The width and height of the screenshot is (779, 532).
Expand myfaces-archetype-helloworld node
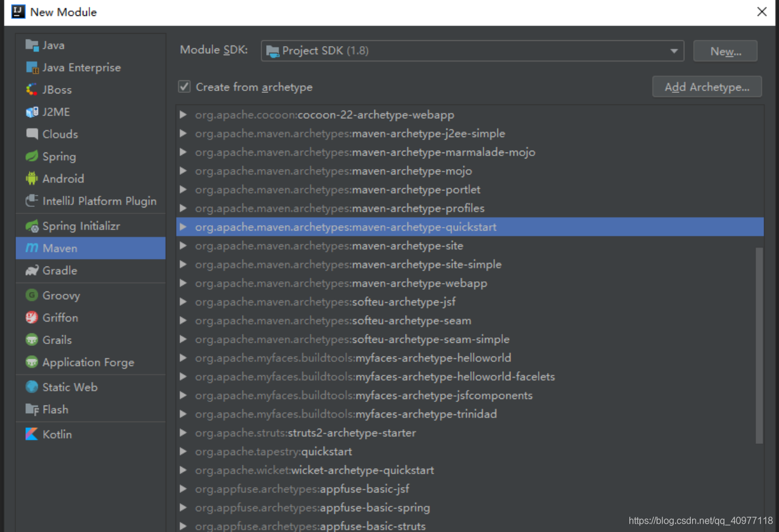[183, 358]
